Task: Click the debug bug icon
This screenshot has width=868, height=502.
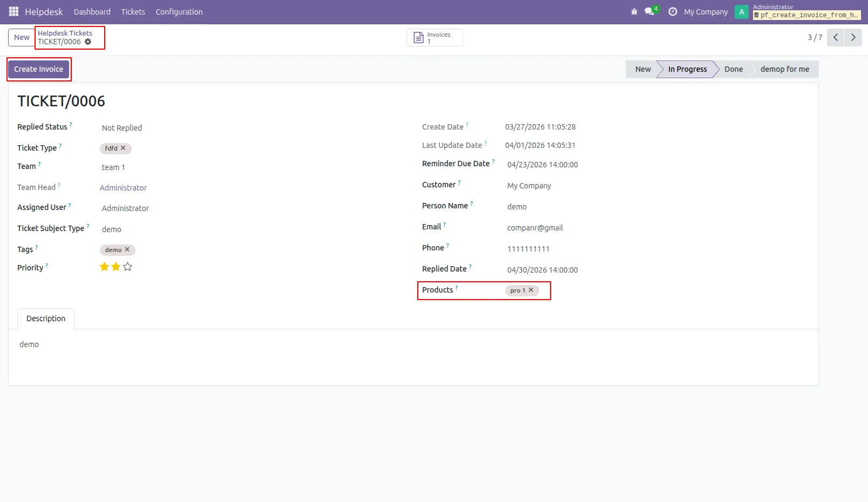Action: coord(634,11)
